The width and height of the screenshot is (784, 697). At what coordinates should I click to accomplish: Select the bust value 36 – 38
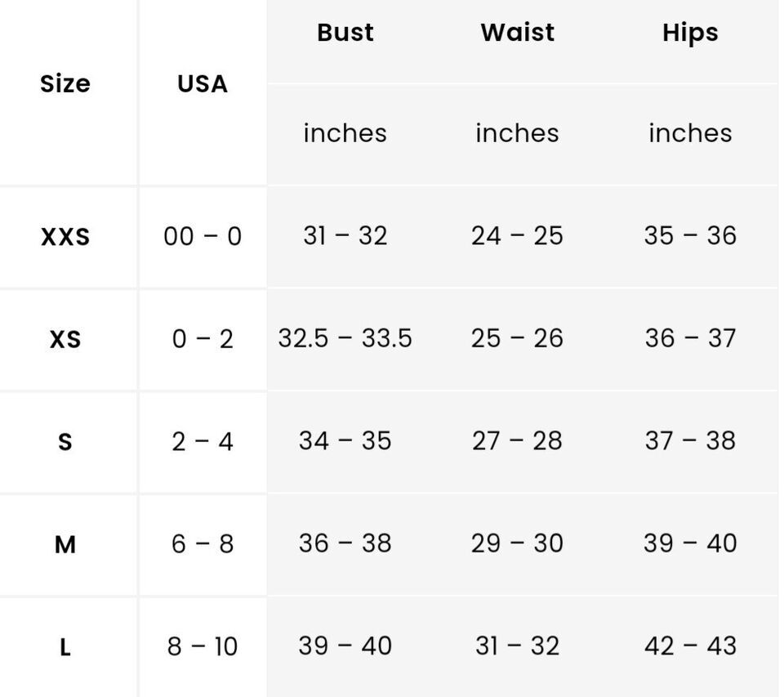click(345, 543)
